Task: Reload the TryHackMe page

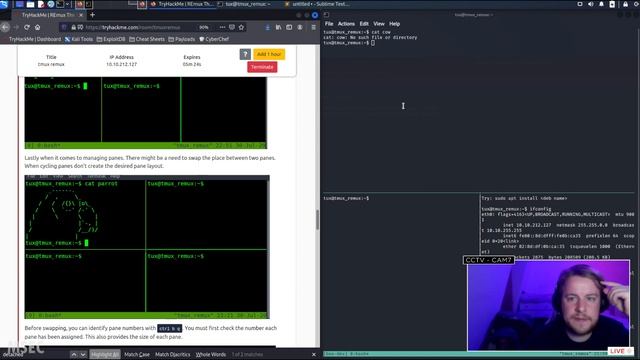Action: (27, 27)
